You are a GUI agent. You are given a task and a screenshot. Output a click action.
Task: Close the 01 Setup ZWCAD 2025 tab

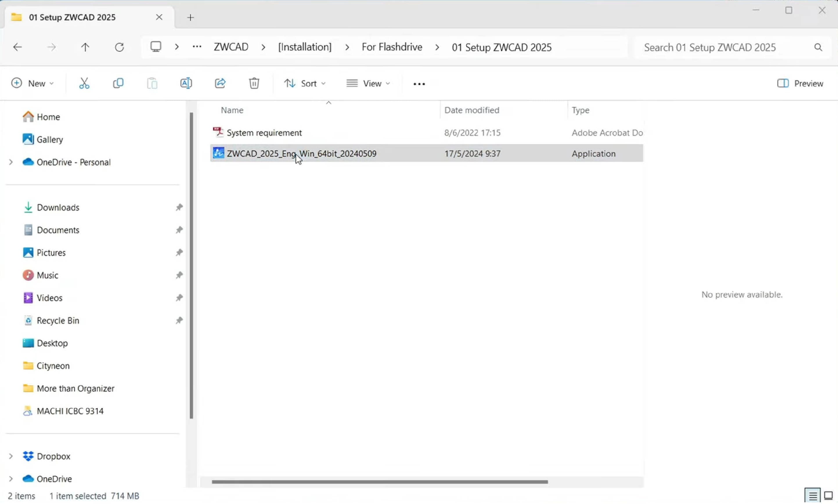159,17
